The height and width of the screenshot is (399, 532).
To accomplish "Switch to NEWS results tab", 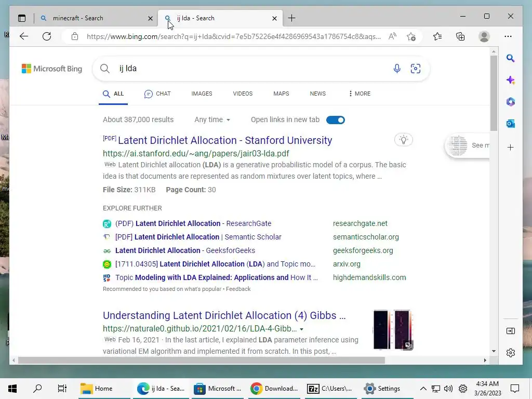I will [x=317, y=94].
